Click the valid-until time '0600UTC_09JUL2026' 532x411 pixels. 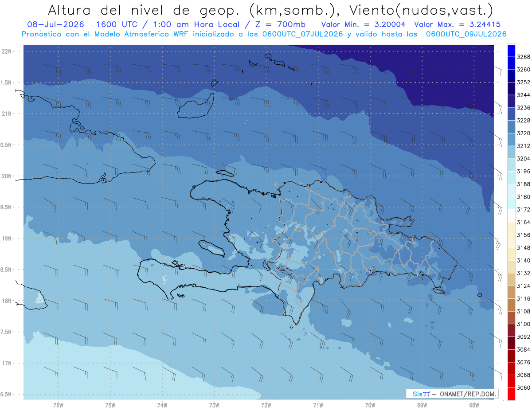point(466,34)
